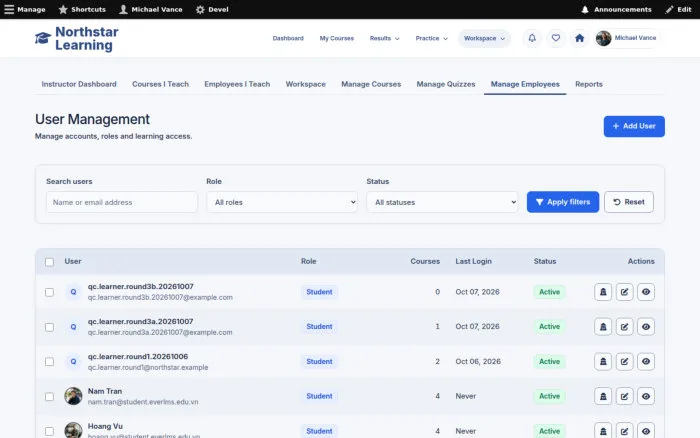
Task: Click Nam Tran's avatar photo
Action: [x=73, y=396]
